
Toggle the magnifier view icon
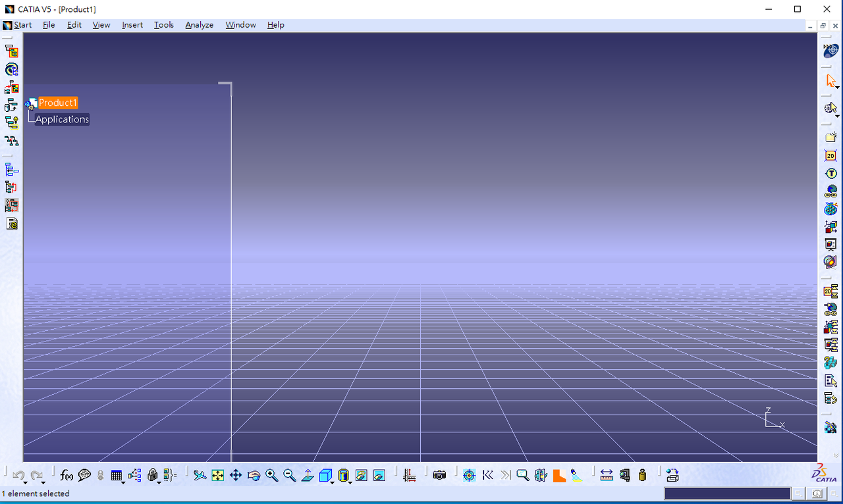(x=522, y=474)
